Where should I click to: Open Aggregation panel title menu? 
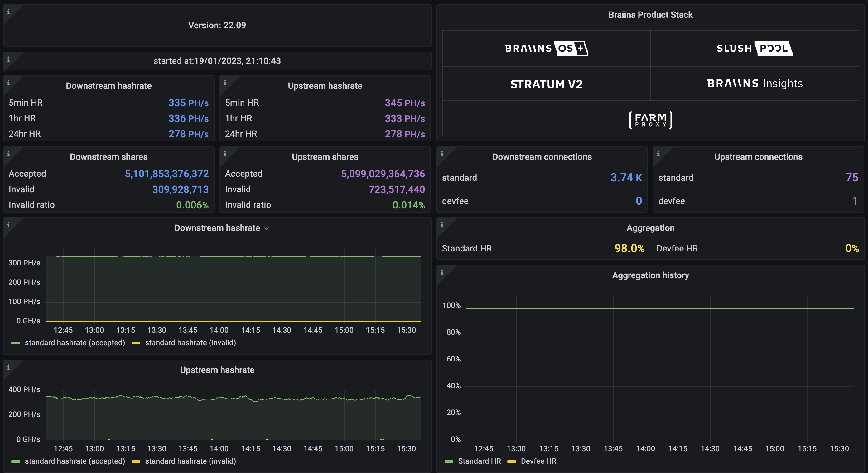[650, 228]
